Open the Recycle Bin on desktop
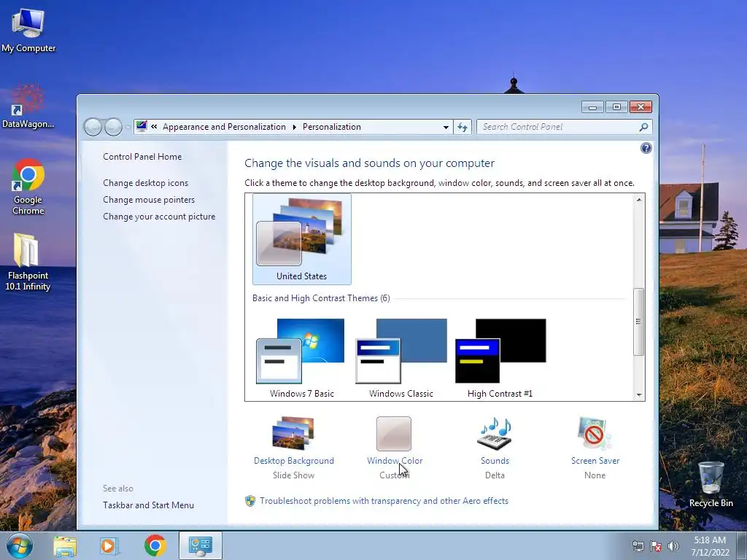 click(711, 483)
